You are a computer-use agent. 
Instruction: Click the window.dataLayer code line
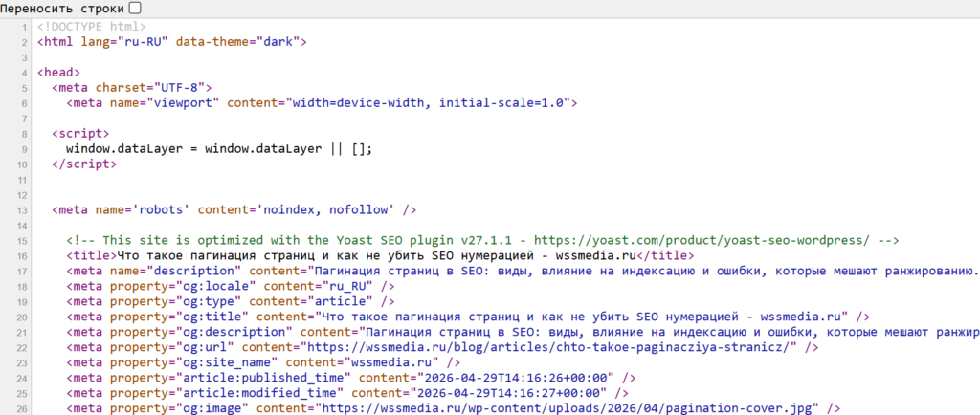(x=219, y=149)
